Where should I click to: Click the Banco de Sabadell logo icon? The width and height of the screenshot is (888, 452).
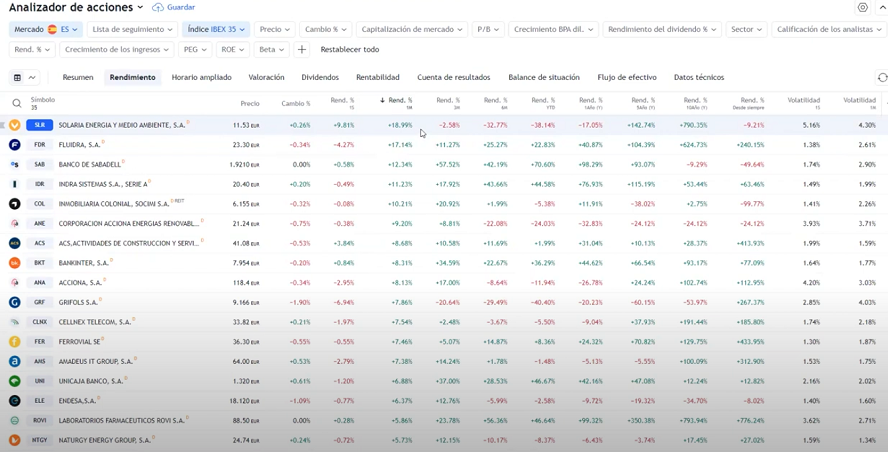[x=15, y=164]
